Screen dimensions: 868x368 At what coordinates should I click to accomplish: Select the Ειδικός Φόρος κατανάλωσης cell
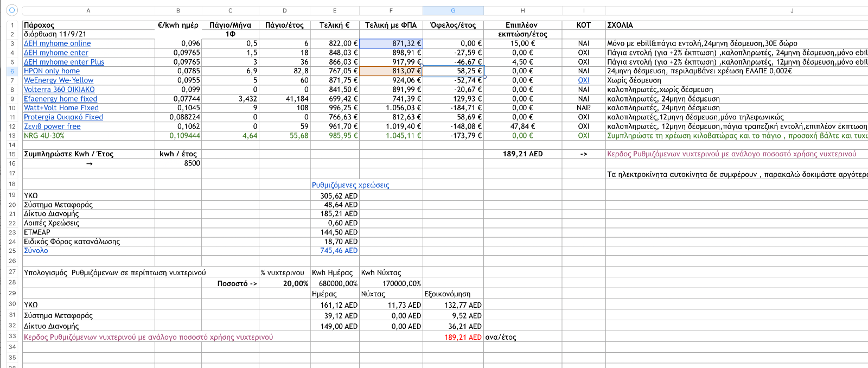tap(88, 242)
